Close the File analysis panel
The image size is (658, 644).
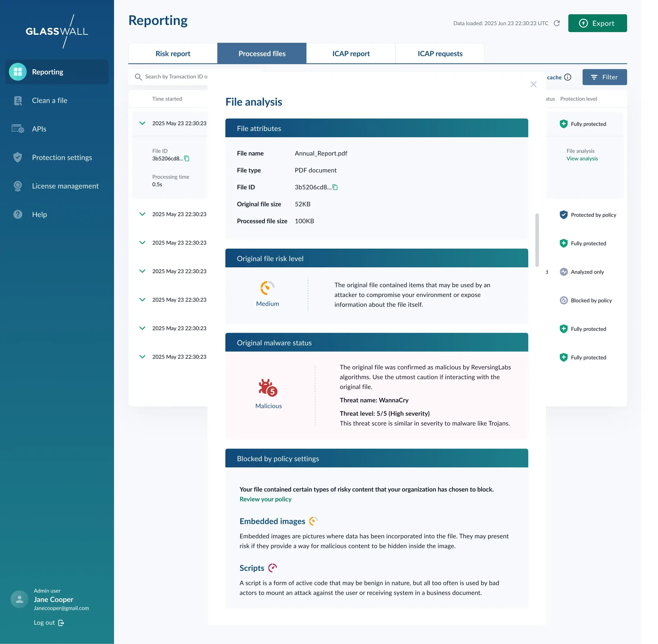[534, 84]
